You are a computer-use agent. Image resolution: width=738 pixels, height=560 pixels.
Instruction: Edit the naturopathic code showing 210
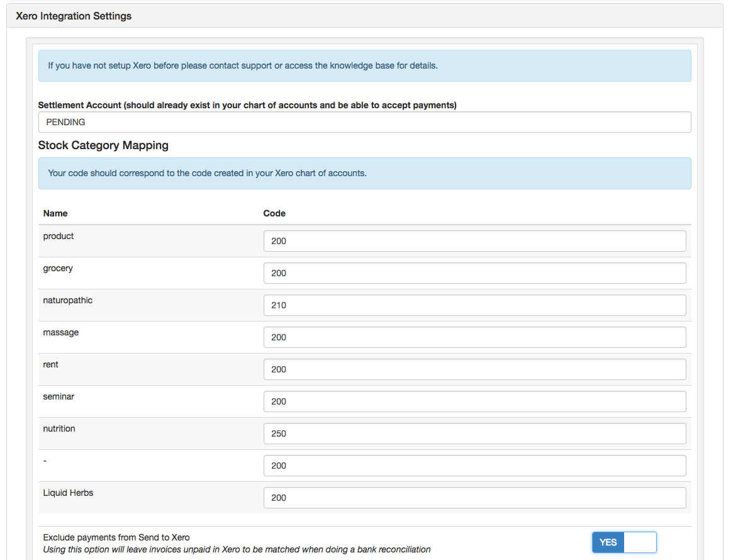point(474,305)
